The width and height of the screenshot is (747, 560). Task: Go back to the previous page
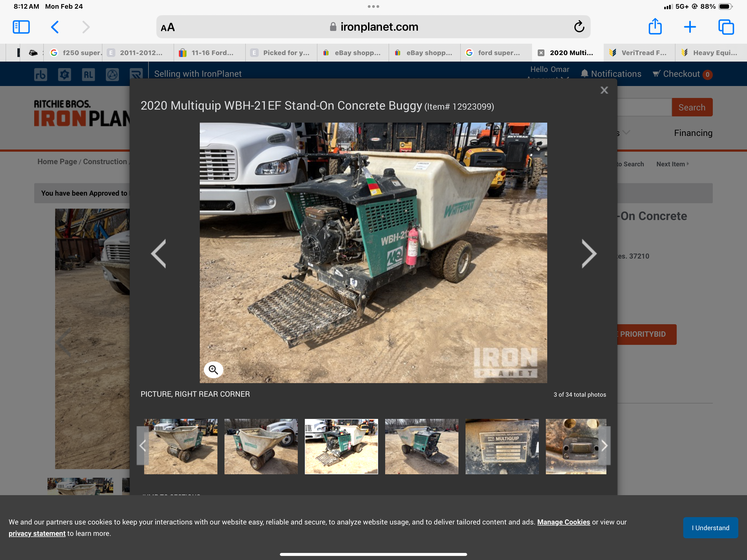(x=55, y=27)
